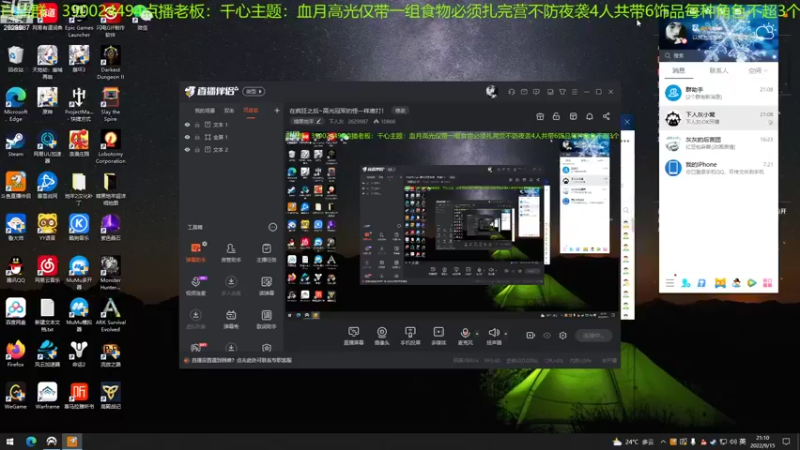Open Windows Start menu
The image size is (800, 450).
pos(10,442)
